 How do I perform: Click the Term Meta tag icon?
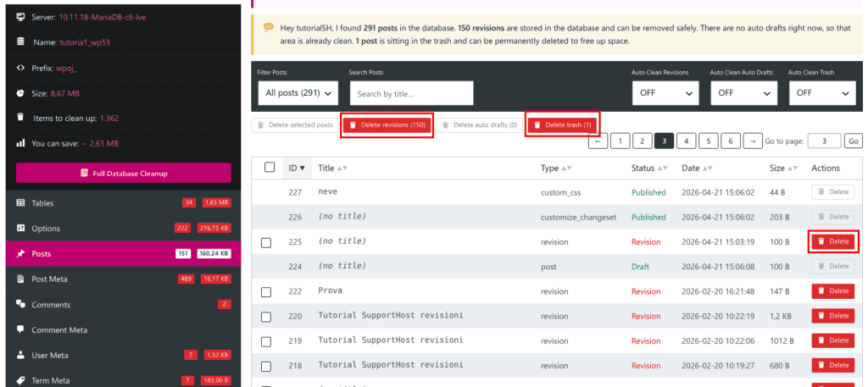(20, 380)
